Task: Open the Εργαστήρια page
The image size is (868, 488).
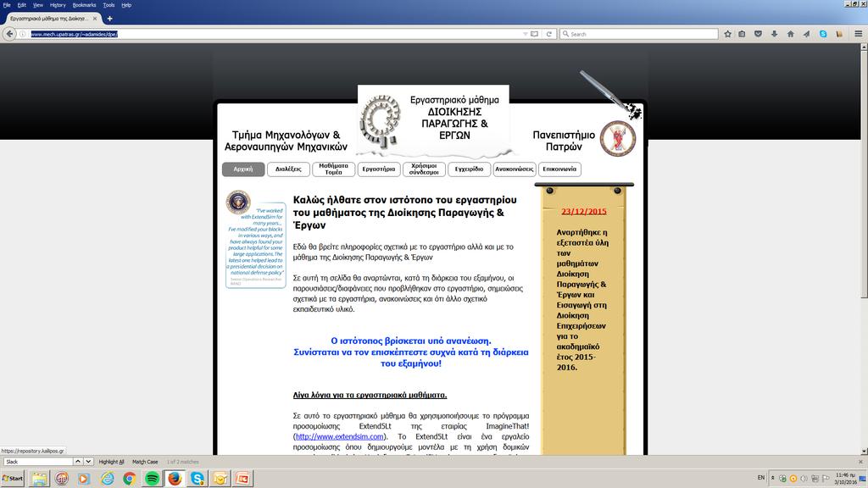Action: point(379,169)
